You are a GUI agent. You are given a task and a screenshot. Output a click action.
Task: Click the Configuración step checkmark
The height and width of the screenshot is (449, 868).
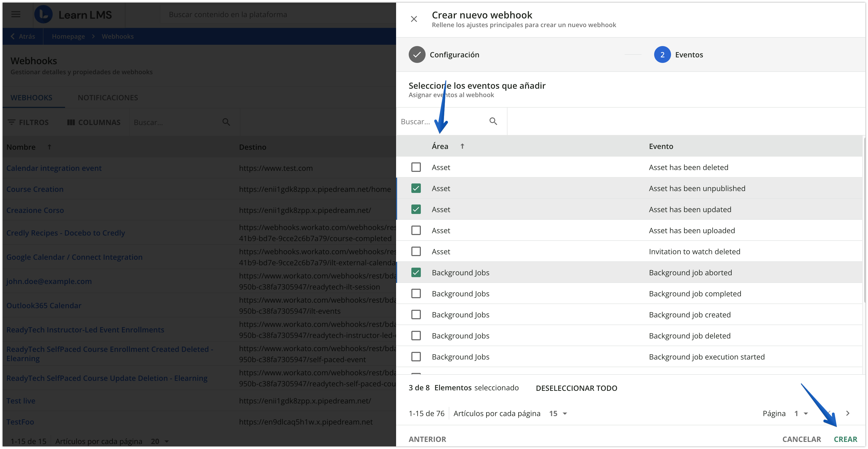[x=417, y=54]
